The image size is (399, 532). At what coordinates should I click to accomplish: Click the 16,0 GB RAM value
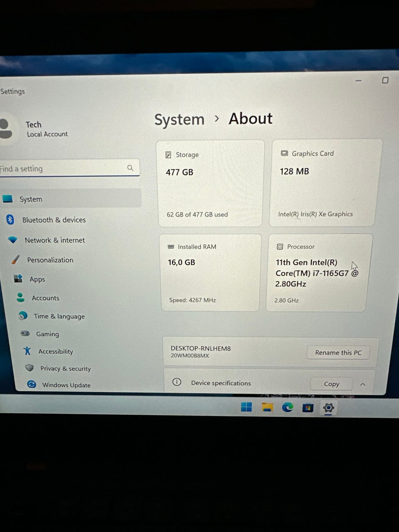coord(181,262)
